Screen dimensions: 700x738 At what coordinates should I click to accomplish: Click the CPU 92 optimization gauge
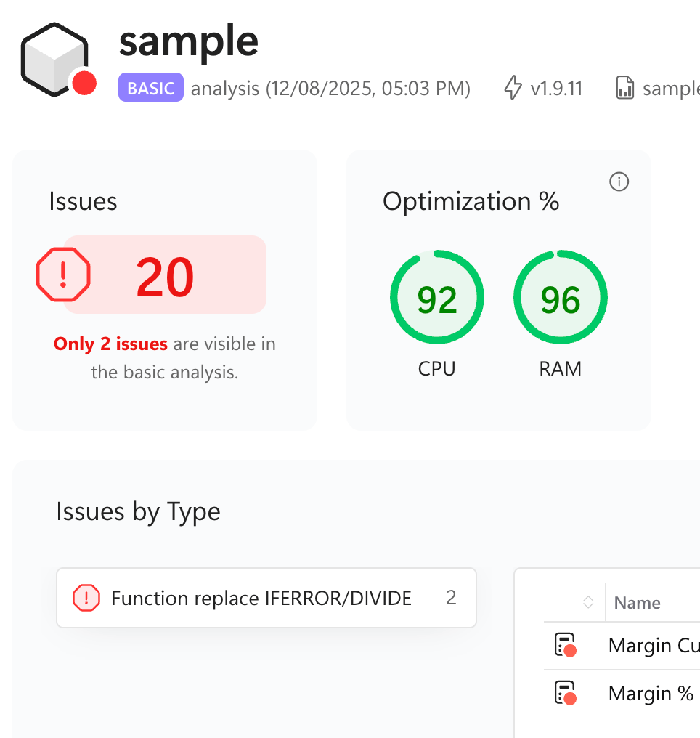coord(436,299)
